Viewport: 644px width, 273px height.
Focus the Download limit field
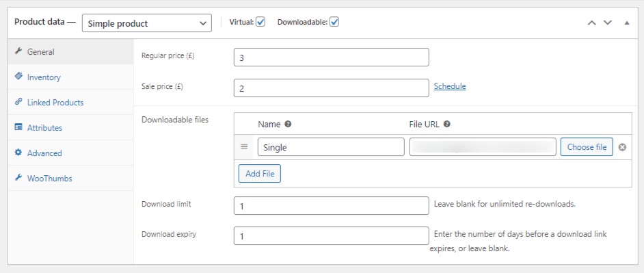point(332,205)
